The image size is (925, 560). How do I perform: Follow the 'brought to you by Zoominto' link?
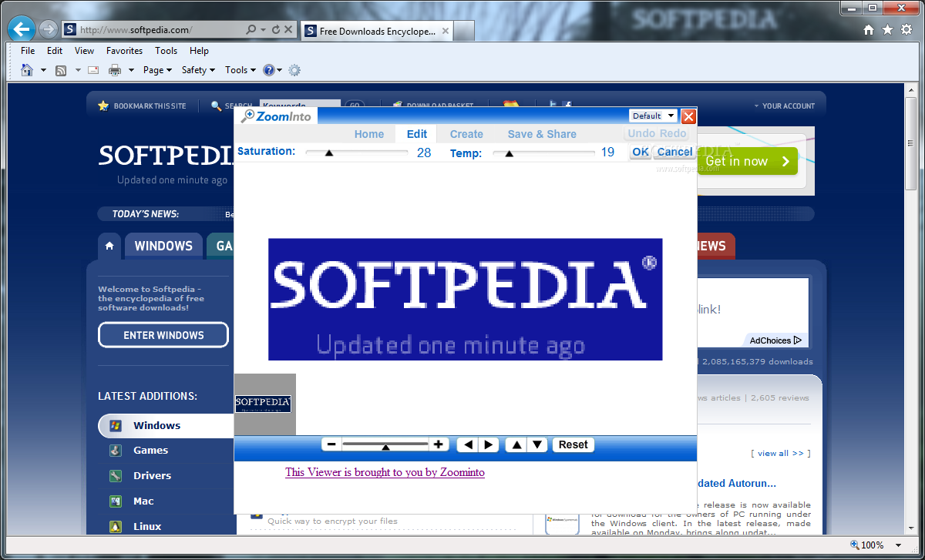coord(385,472)
